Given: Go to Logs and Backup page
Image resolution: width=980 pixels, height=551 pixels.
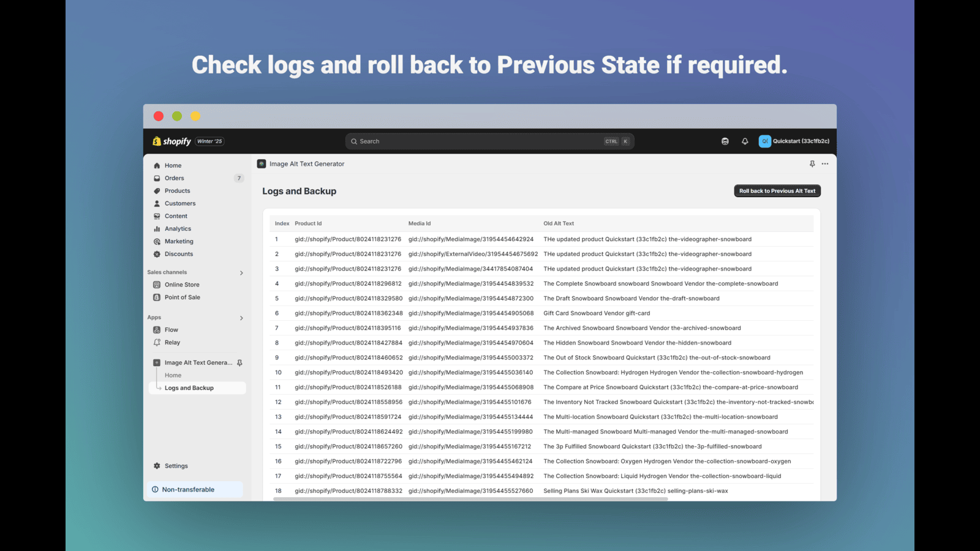Looking at the screenshot, I should point(189,388).
